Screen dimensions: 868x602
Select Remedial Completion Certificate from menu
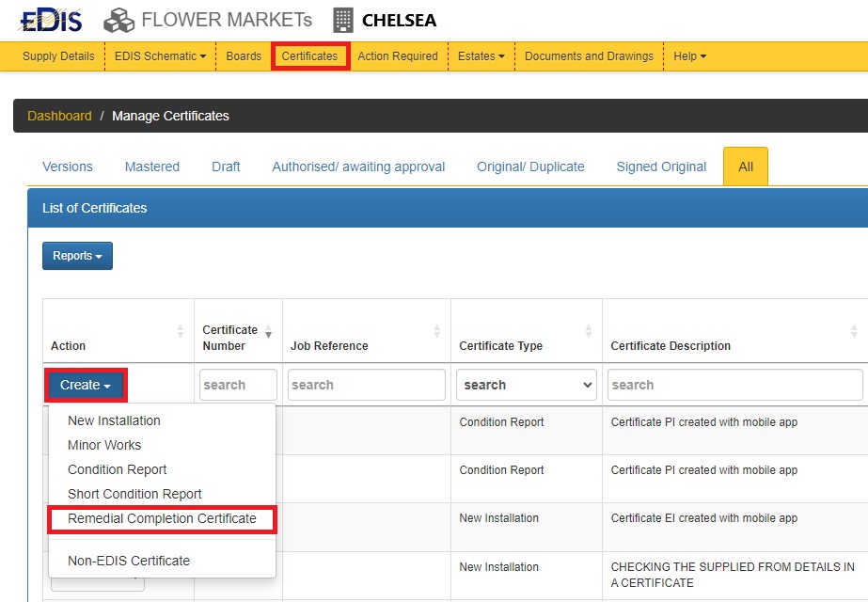pos(162,518)
